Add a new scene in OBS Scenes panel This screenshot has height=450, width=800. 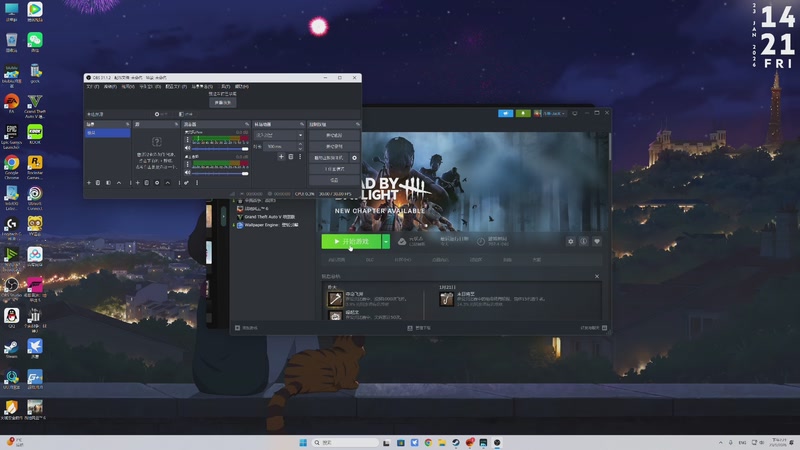89,183
